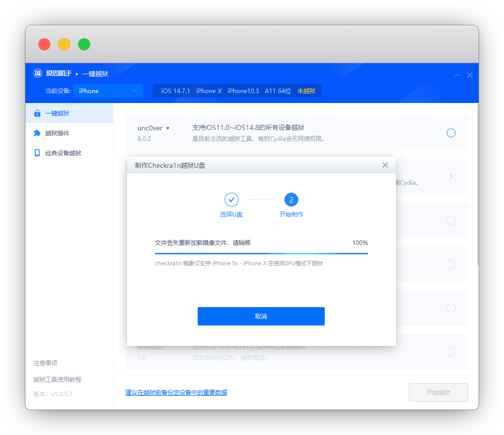Click the completed checkmark step 选择U盘
Image resolution: width=504 pixels, height=435 pixels.
[x=231, y=200]
